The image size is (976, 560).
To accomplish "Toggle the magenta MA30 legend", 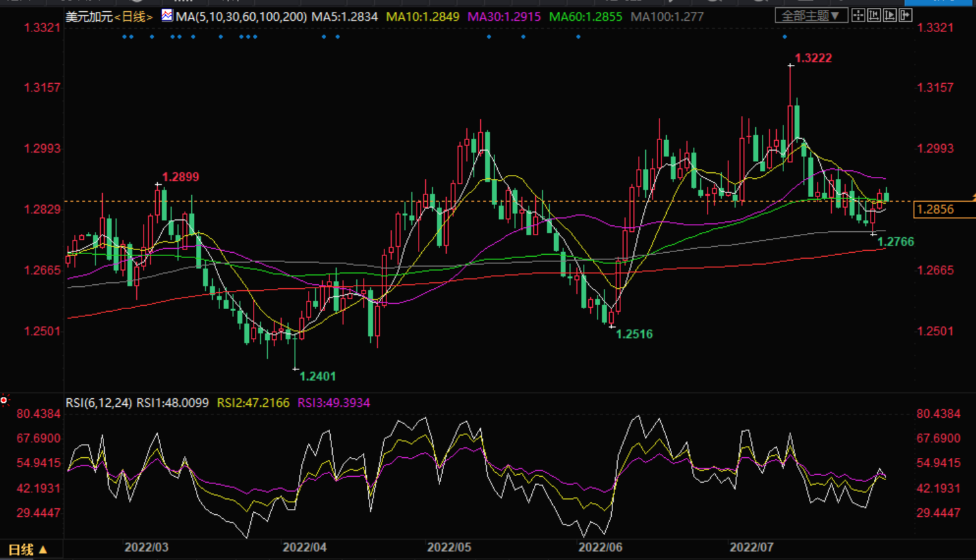I will click(504, 16).
